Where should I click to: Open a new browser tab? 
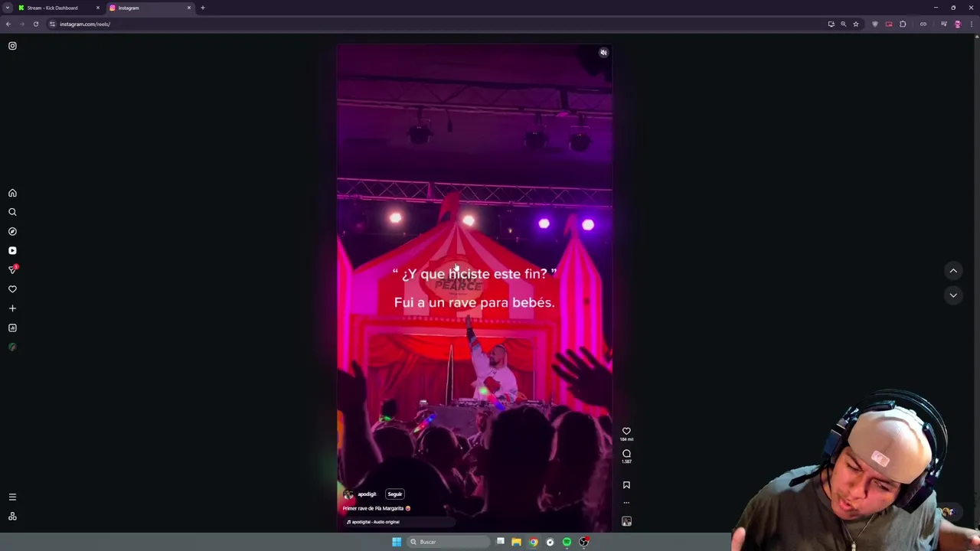coord(203,8)
